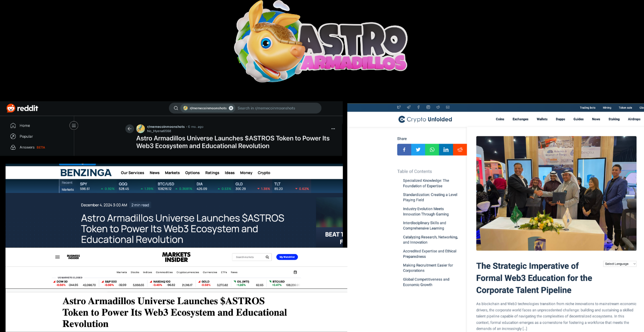
Task: Open Markets Insider hamburger menu
Action: click(x=57, y=257)
